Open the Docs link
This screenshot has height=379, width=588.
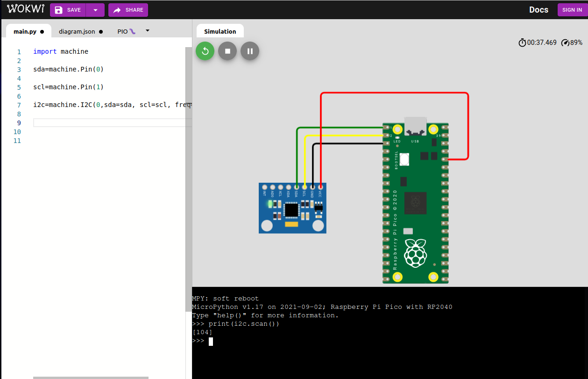click(538, 10)
